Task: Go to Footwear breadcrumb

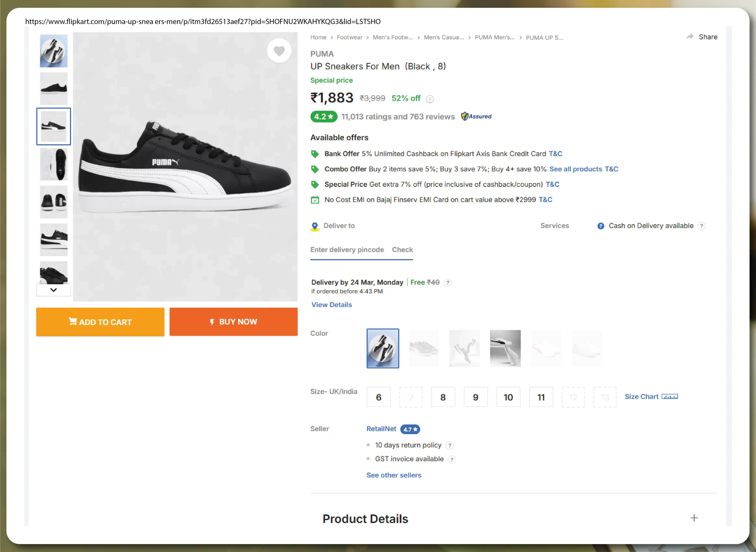Action: (x=350, y=37)
